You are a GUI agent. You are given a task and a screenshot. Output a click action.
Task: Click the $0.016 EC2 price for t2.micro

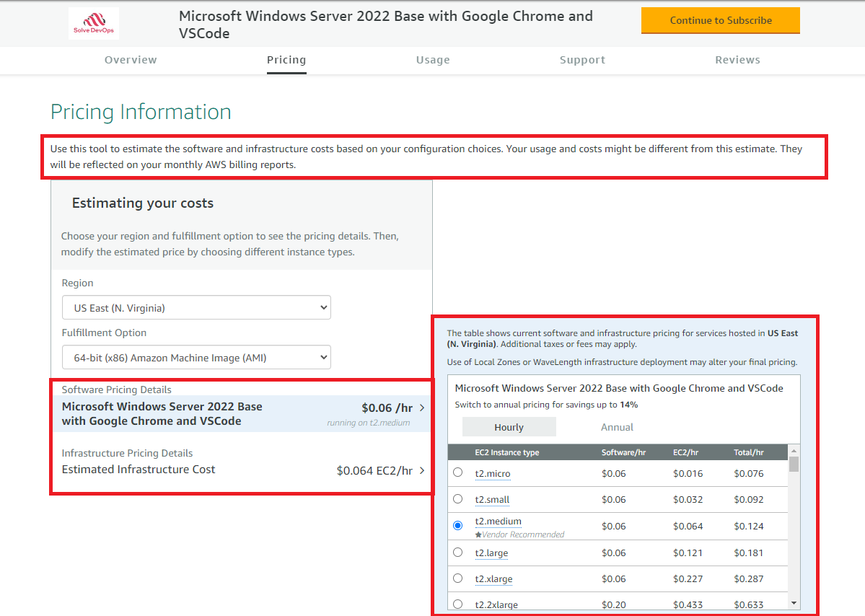pos(688,474)
